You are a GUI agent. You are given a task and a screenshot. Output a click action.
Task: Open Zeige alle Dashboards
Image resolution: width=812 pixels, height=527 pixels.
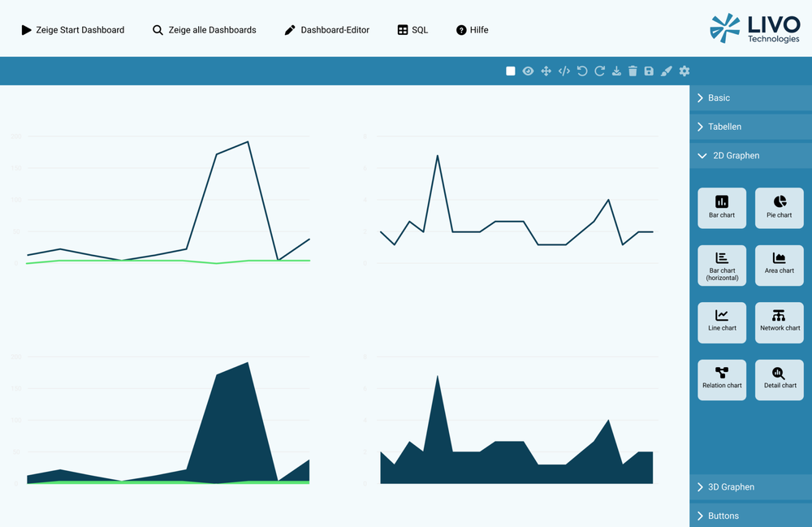pos(205,30)
